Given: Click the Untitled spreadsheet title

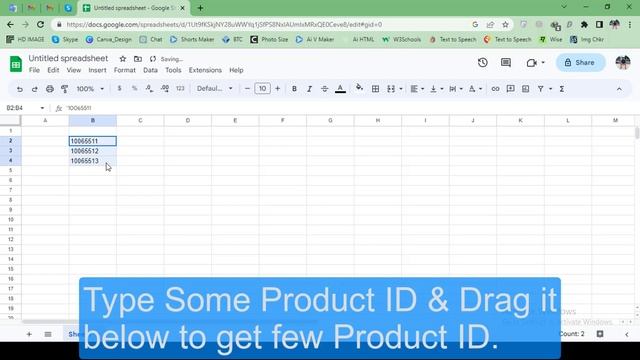Looking at the screenshot, I should click(68, 58).
